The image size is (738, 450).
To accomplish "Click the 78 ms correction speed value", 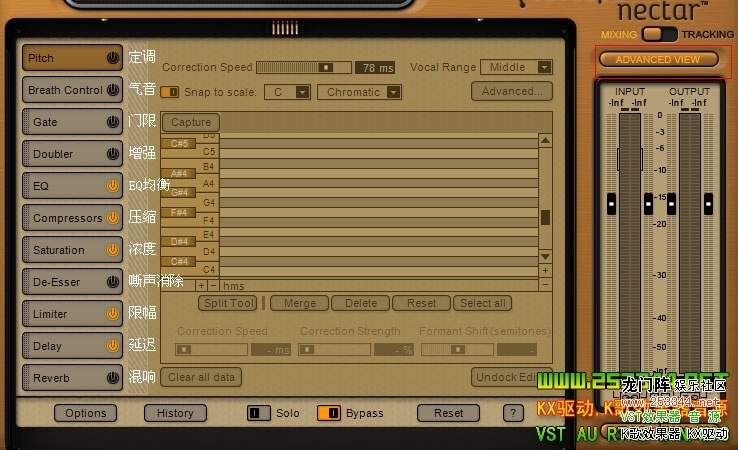I will 375,68.
